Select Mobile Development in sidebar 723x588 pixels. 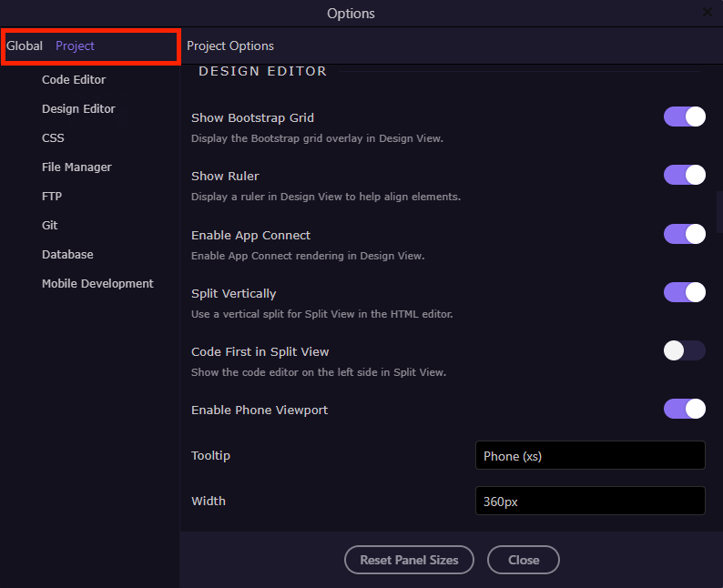(x=97, y=284)
